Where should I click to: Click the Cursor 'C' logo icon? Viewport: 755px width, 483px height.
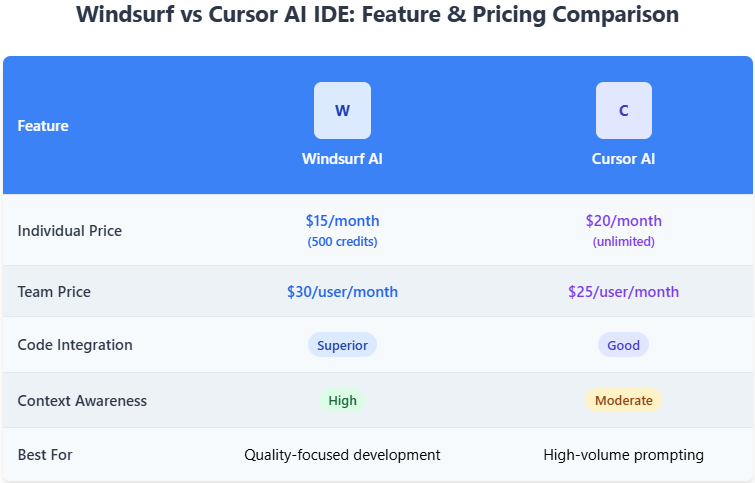tap(624, 110)
